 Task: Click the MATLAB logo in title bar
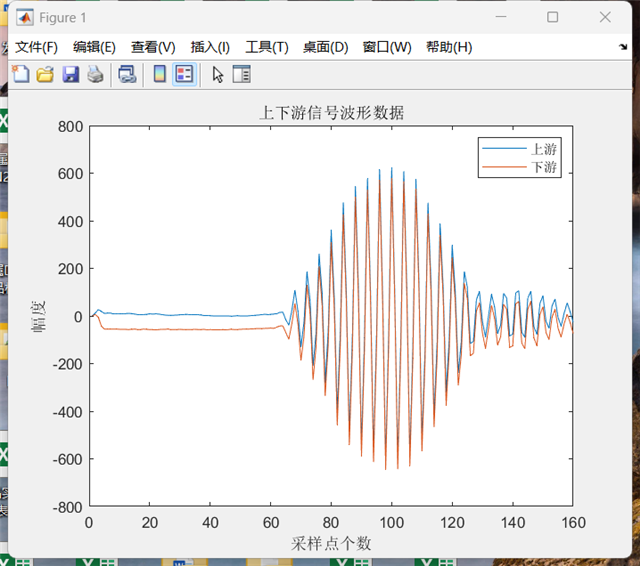(x=25, y=17)
